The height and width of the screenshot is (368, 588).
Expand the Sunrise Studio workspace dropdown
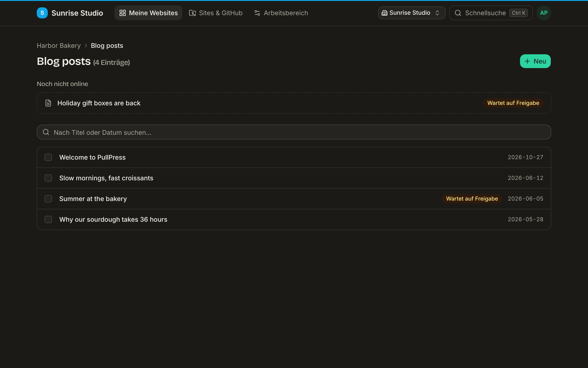pos(411,13)
